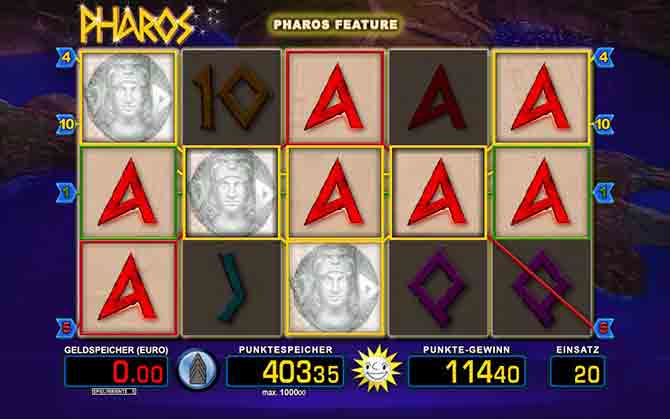Select the right payline 4 marker
670x419 pixels.
(x=603, y=58)
